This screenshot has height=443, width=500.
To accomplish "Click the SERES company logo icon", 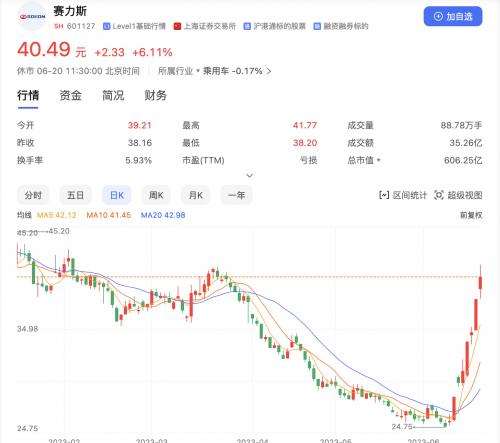I will point(32,16).
